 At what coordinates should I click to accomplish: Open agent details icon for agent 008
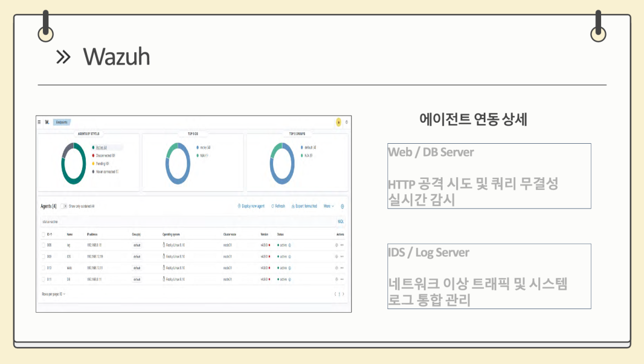(x=336, y=245)
